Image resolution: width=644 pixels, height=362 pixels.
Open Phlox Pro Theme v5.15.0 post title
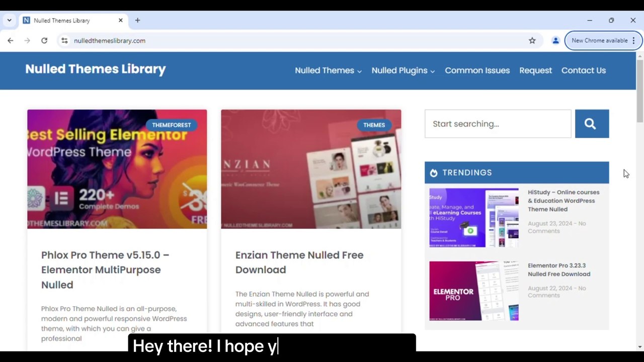click(x=105, y=270)
